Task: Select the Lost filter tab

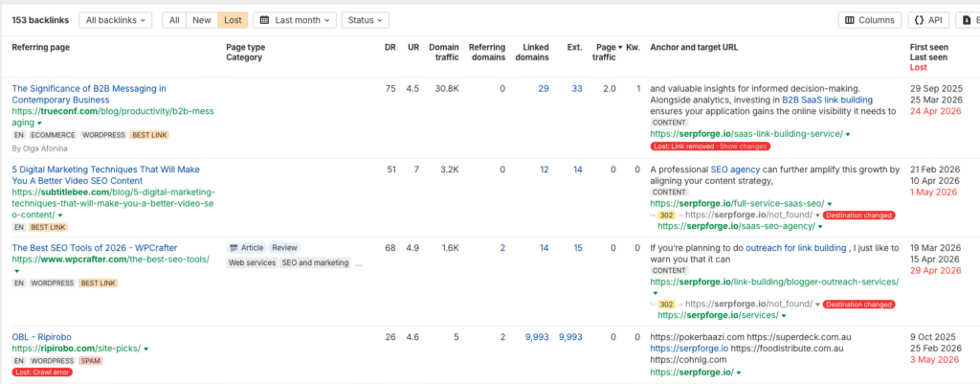Action: [233, 20]
